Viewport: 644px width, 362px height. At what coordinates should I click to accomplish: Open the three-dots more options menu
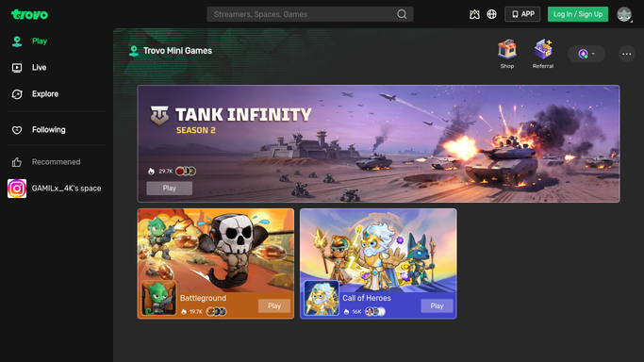627,54
